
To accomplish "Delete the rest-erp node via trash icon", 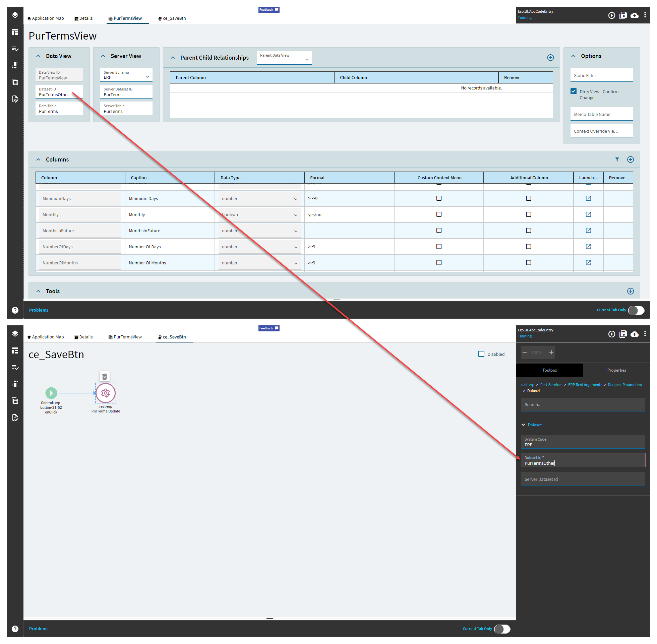I will click(105, 377).
